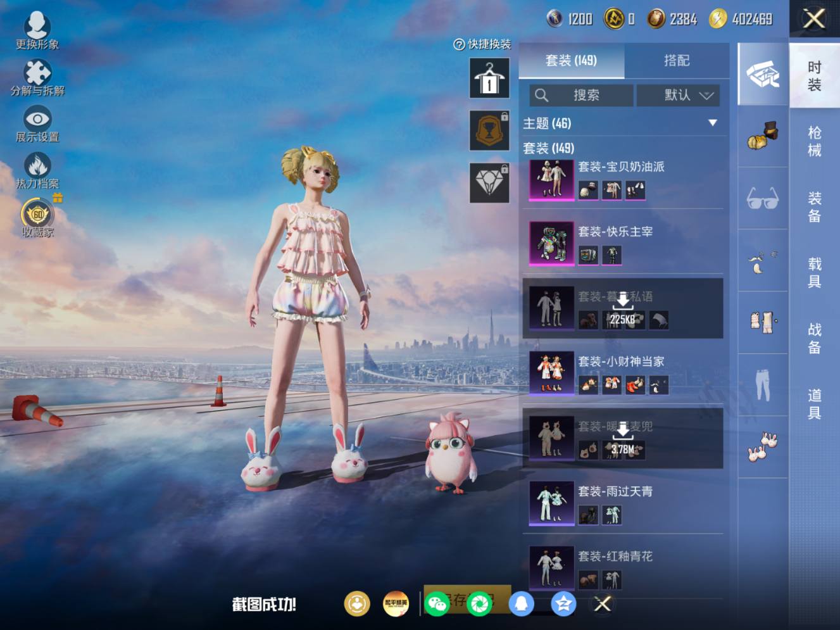This screenshot has height=630, width=840.
Task: Open the 枪械 category tab
Action: (x=815, y=141)
